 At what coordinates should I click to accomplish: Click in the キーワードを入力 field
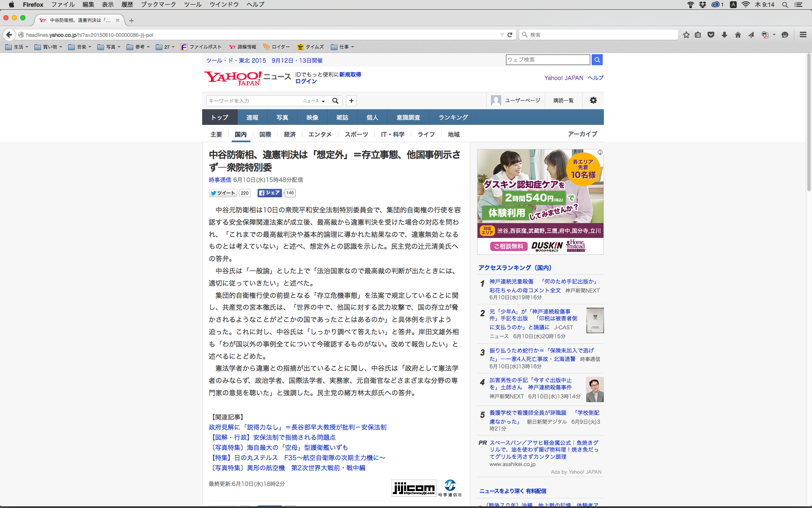pos(254,101)
